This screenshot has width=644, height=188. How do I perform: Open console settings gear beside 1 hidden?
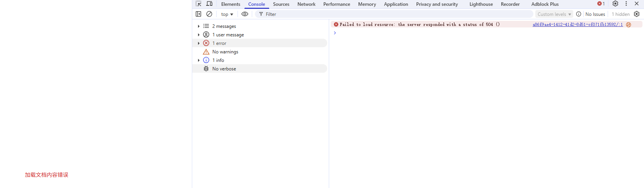pyautogui.click(x=637, y=14)
